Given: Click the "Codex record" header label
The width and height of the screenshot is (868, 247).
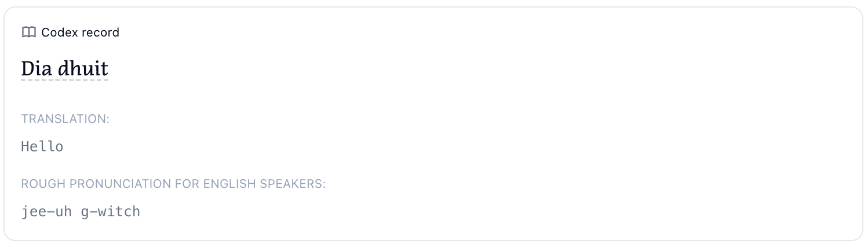Looking at the screenshot, I should point(80,32).
